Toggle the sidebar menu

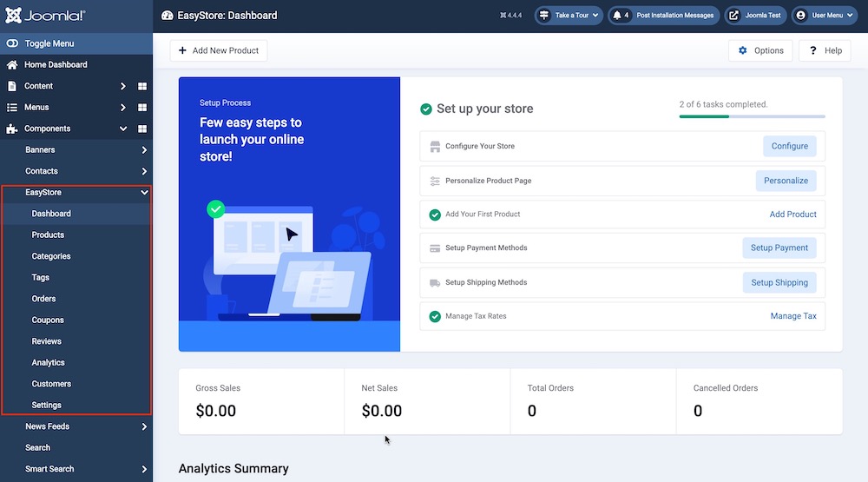click(x=52, y=43)
